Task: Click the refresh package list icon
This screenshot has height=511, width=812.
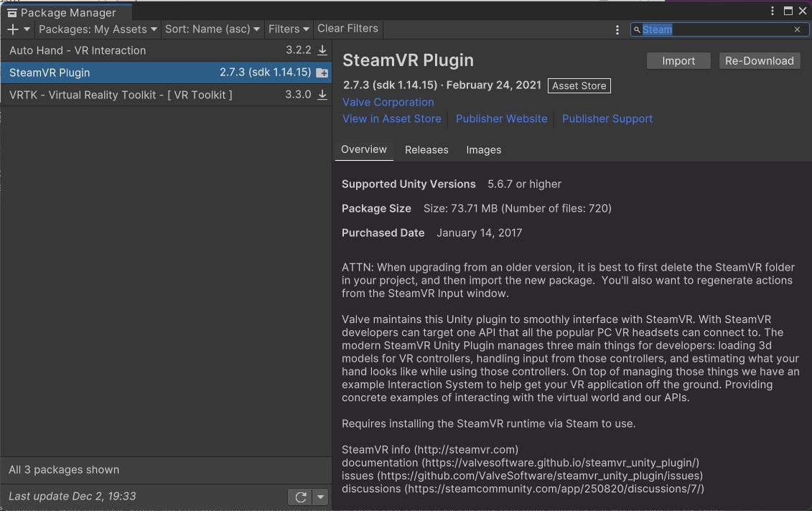Action: (300, 497)
